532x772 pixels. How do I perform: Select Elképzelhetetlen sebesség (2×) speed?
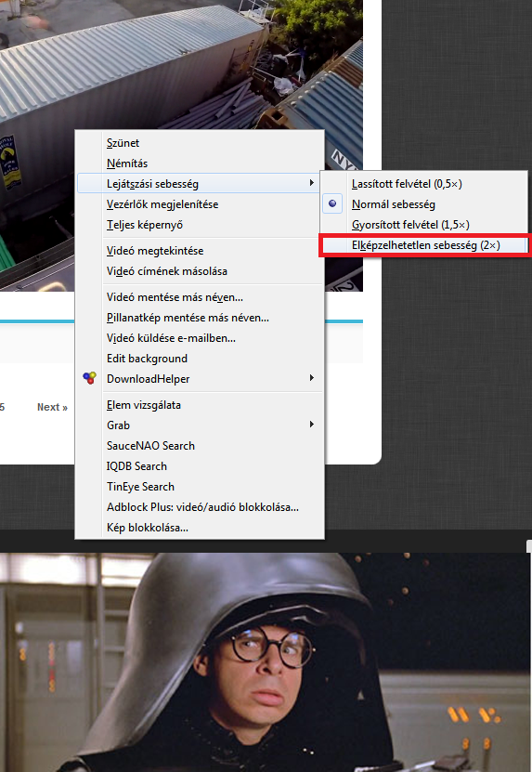click(424, 245)
